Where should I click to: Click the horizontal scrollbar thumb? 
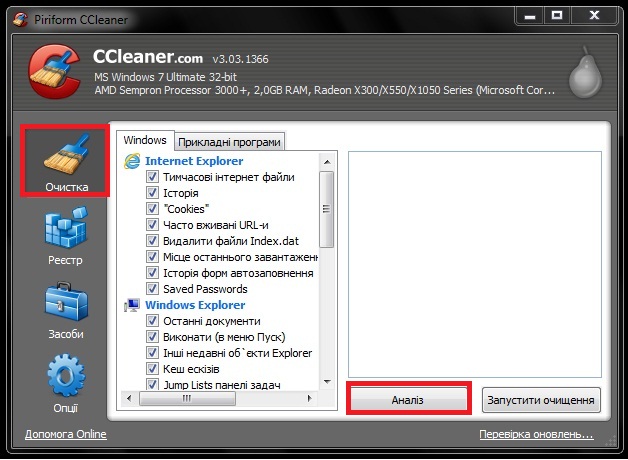pyautogui.click(x=187, y=398)
